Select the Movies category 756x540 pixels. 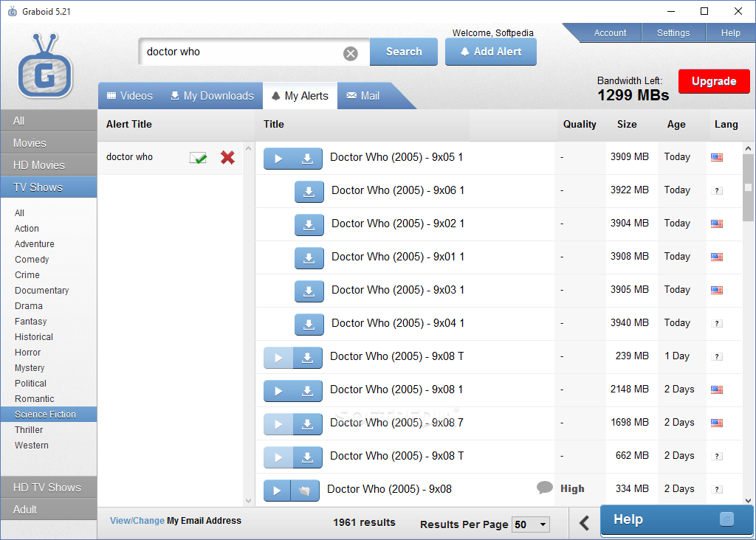click(x=49, y=143)
